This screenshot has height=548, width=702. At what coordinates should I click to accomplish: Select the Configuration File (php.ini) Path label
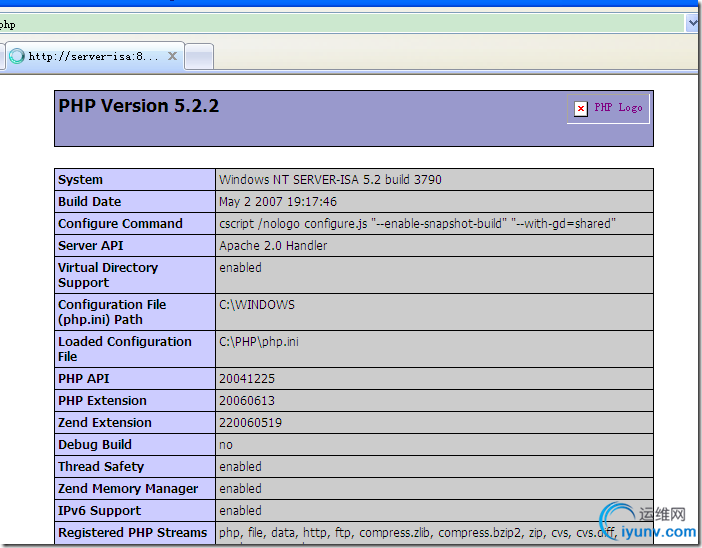[112, 312]
